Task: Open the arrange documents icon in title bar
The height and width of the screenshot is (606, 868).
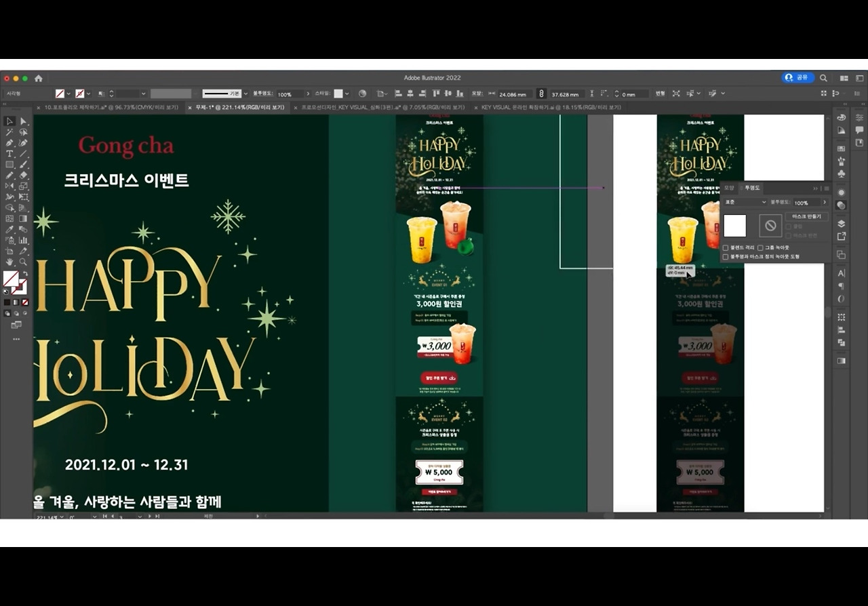Action: point(844,78)
